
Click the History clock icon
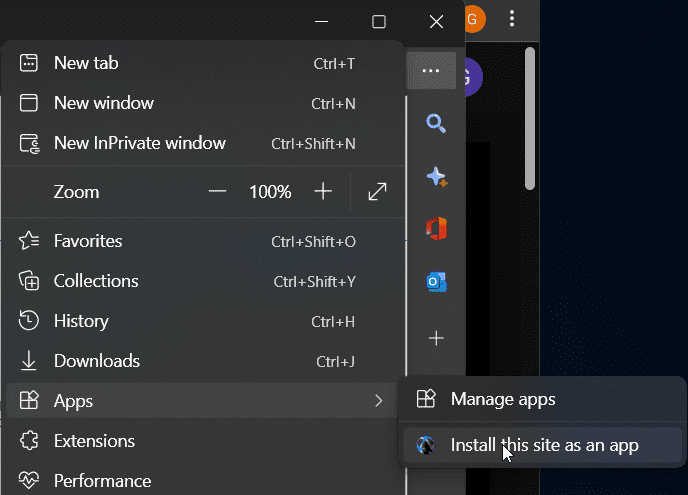[x=29, y=320]
